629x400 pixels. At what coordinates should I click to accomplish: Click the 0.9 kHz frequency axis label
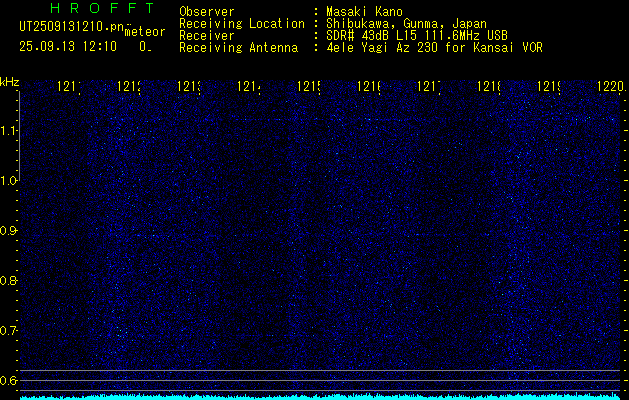[x=9, y=231]
